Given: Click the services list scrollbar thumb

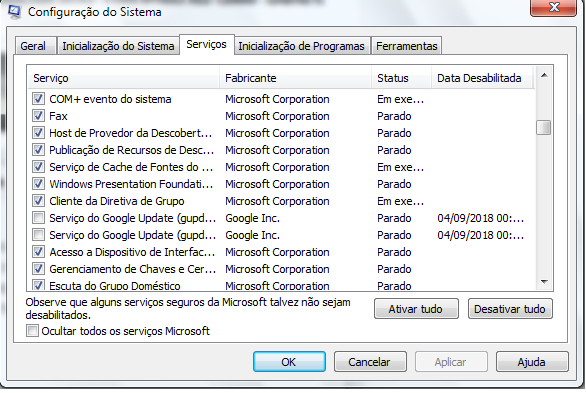Looking at the screenshot, I should [x=544, y=127].
